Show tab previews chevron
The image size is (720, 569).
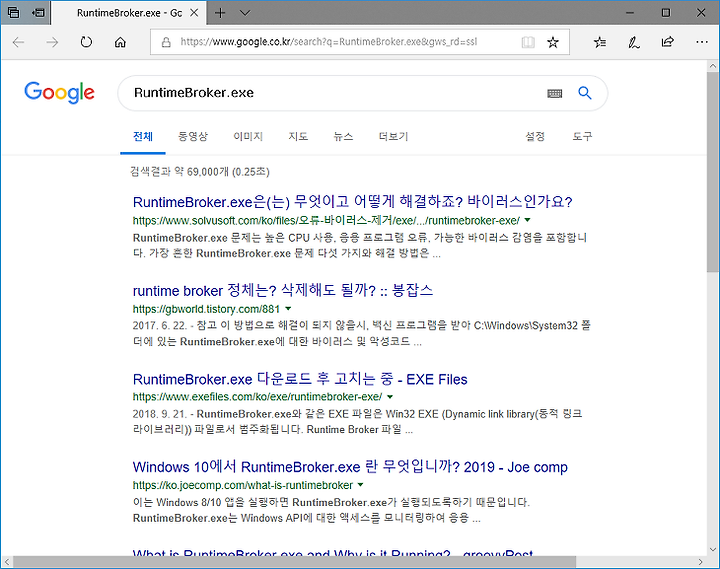click(x=245, y=13)
